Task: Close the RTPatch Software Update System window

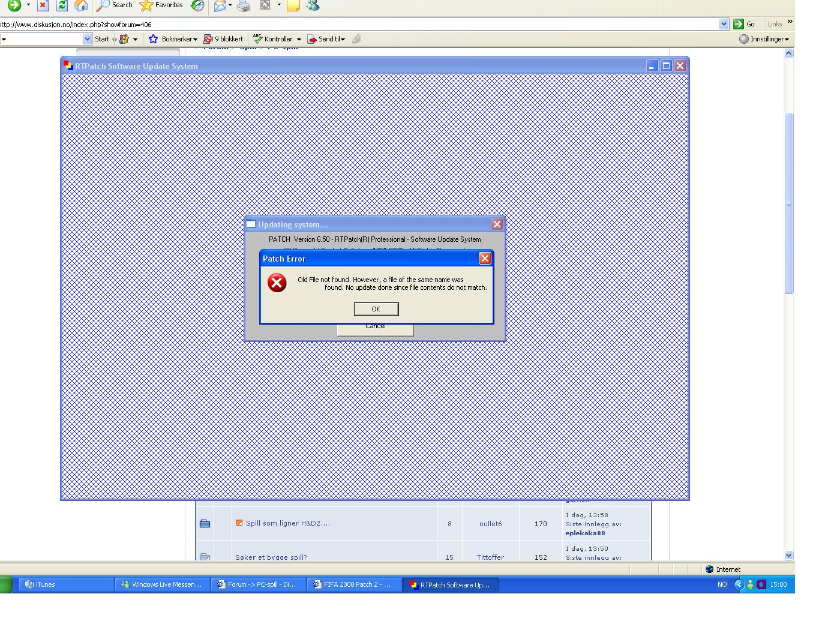Action: tap(680, 66)
